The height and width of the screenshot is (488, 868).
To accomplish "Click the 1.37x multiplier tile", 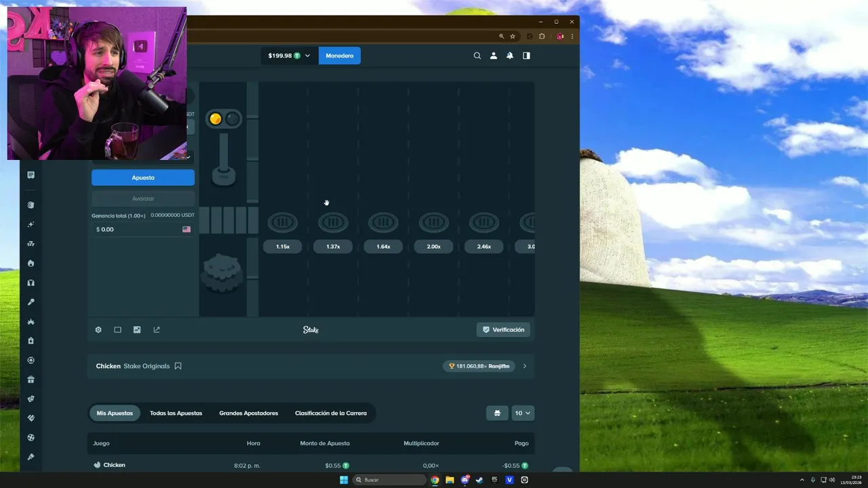I will 333,247.
